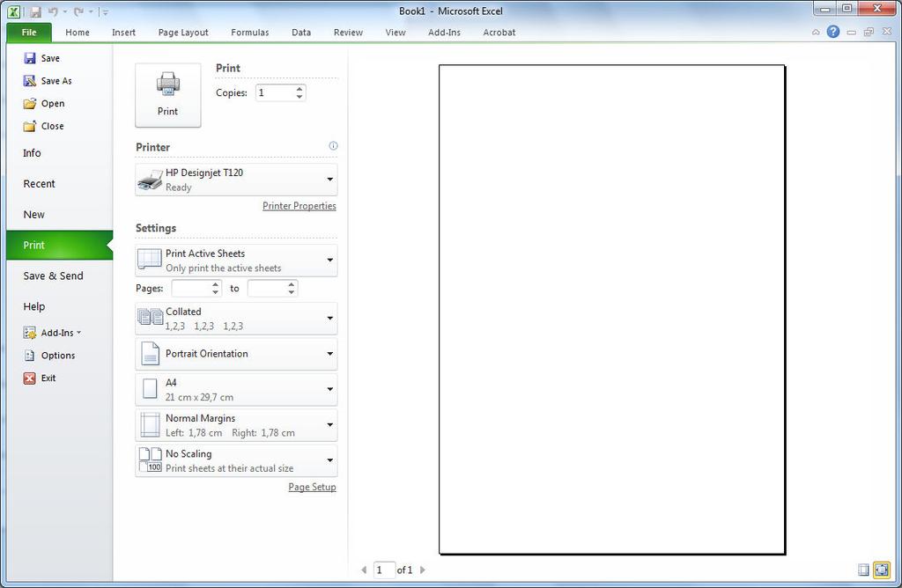Open the Insert ribbon tab
This screenshot has height=588, width=902.
click(x=123, y=33)
